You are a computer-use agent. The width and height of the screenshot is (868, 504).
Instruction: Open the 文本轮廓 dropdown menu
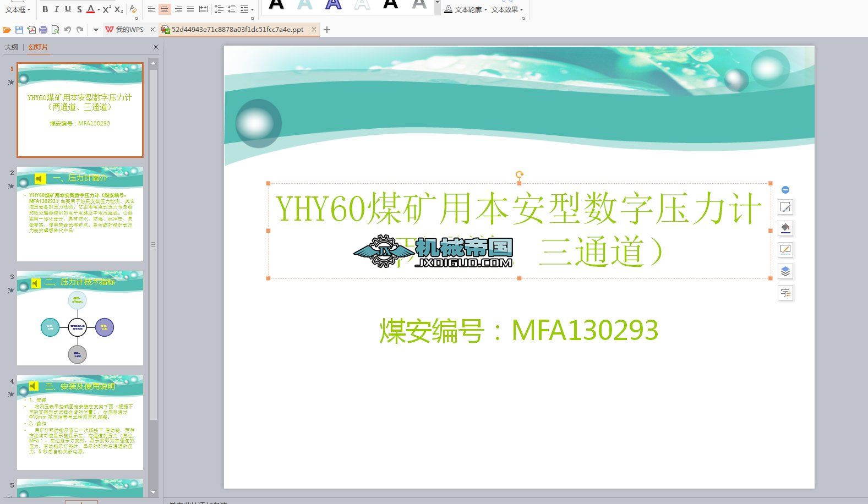(x=466, y=9)
